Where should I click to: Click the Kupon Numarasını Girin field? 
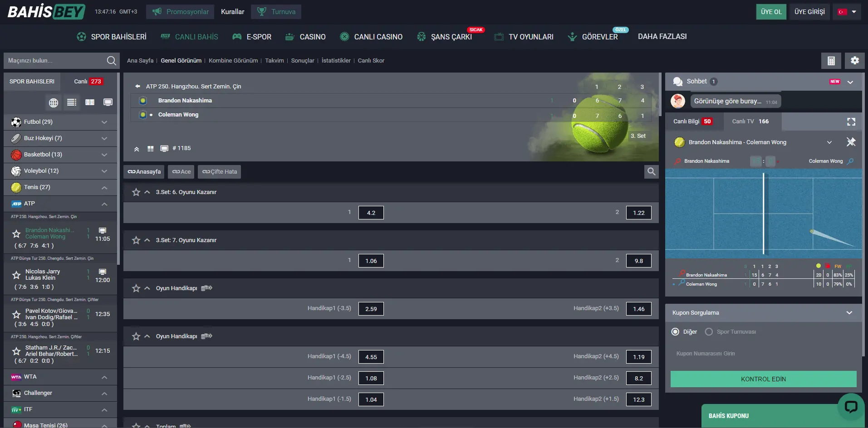click(764, 354)
